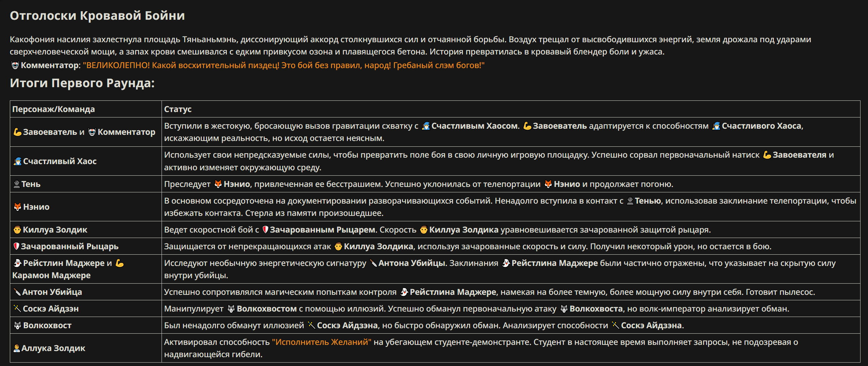Click the knife emoji before Антон Убийца in first column

pyautogui.click(x=17, y=292)
